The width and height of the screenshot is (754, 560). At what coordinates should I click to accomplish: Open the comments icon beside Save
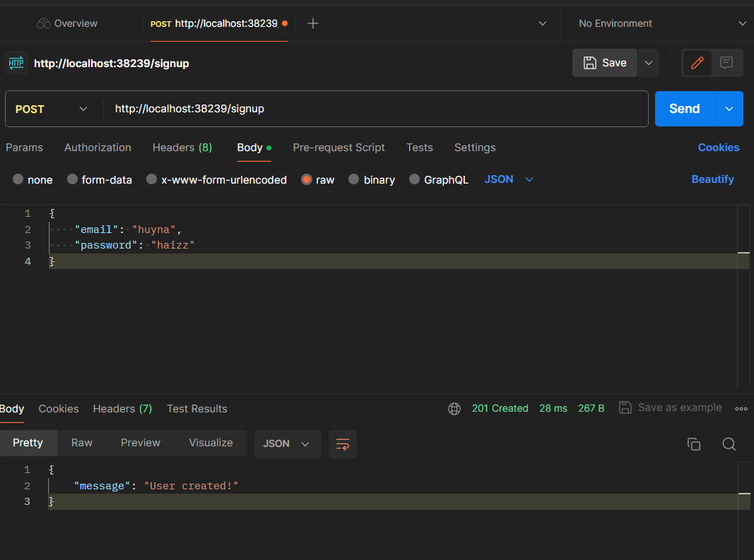[726, 63]
